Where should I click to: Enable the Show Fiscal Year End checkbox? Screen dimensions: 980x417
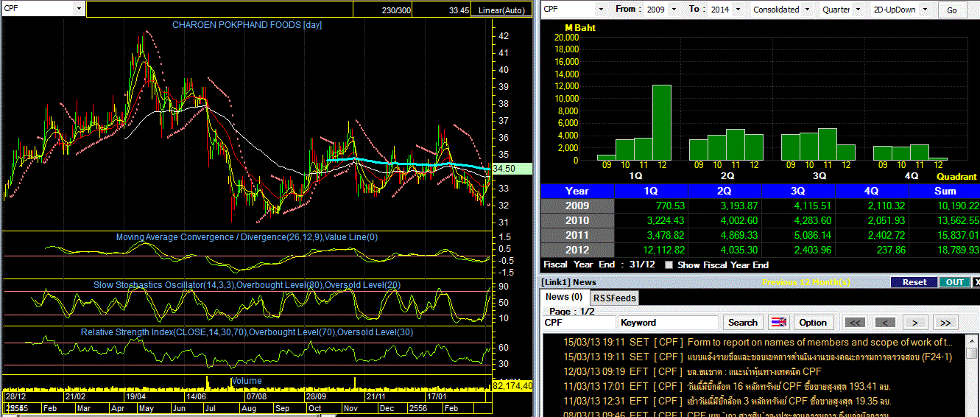coord(669,265)
